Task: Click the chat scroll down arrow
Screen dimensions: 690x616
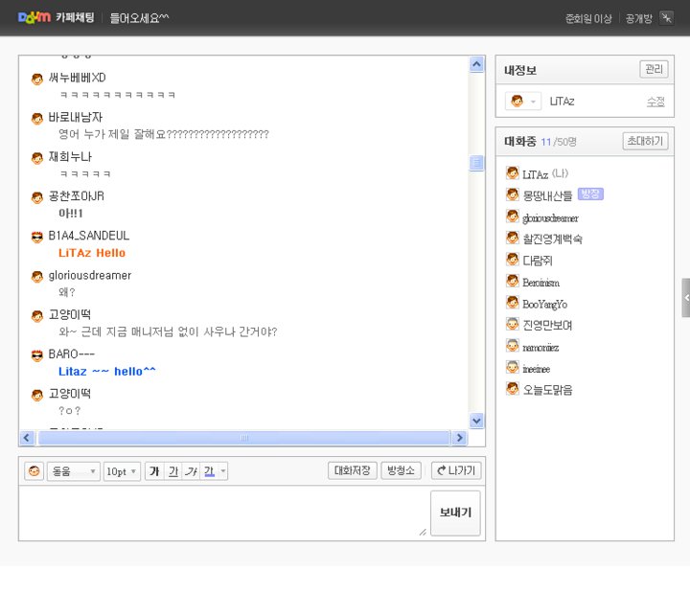Action: [x=476, y=421]
